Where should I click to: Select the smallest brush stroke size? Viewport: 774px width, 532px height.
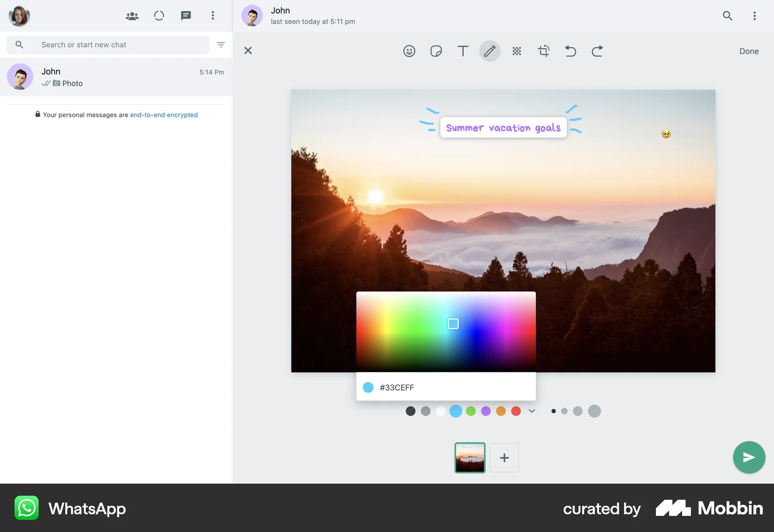[553, 411]
